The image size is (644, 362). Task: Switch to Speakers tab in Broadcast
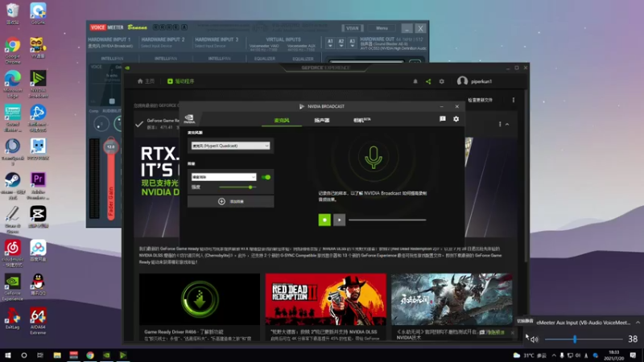coord(321,120)
